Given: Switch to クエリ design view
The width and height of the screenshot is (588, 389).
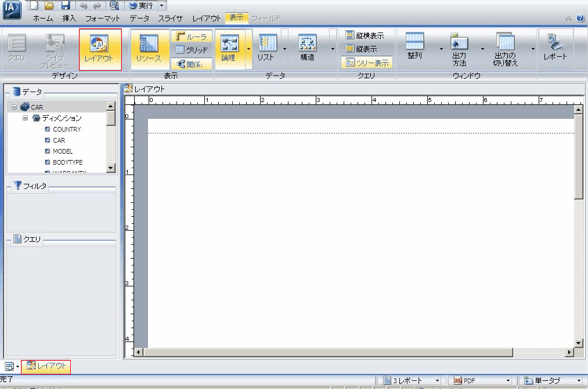Looking at the screenshot, I should pos(16,48).
